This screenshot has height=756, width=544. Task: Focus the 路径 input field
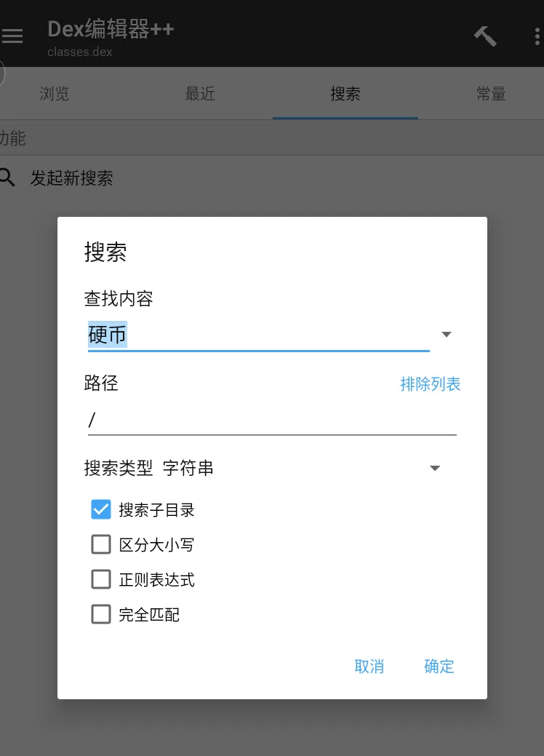[272, 420]
